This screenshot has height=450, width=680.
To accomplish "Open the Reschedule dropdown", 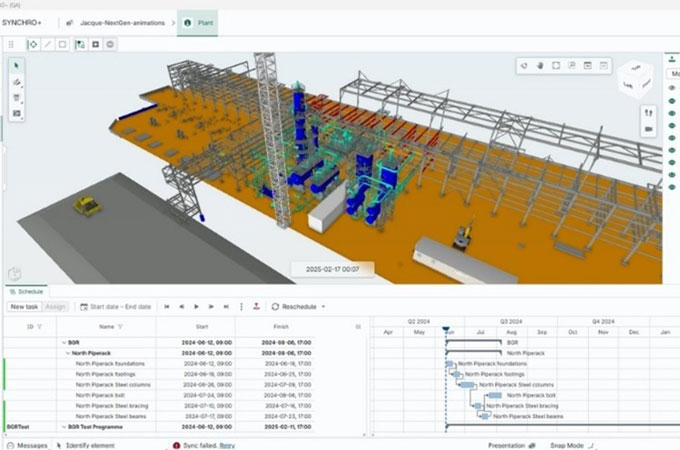I will coord(299,306).
